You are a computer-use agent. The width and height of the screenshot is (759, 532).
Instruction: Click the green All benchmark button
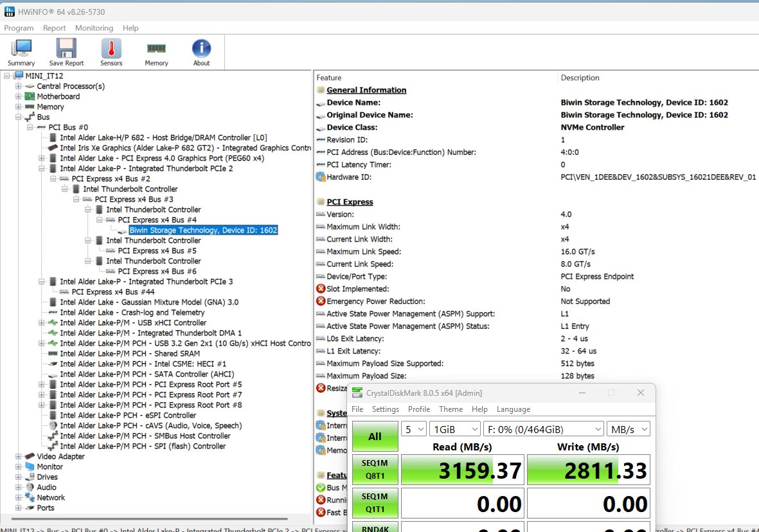375,436
